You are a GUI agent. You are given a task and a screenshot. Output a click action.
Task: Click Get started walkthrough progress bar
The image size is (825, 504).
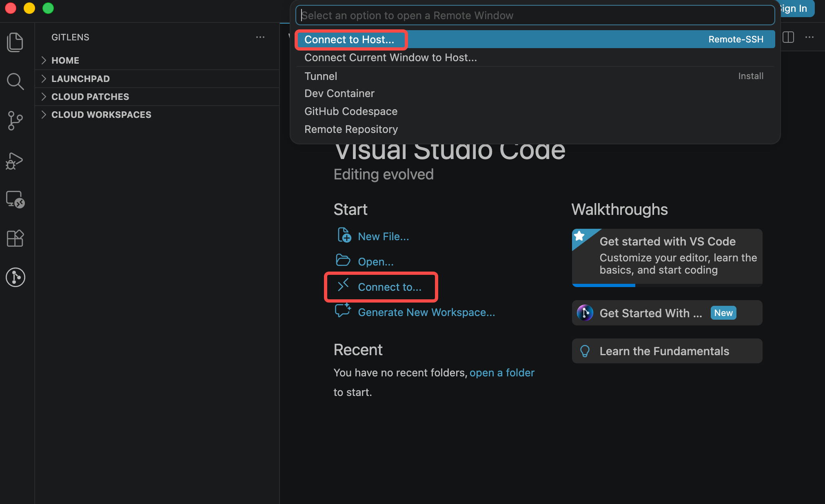pos(667,285)
